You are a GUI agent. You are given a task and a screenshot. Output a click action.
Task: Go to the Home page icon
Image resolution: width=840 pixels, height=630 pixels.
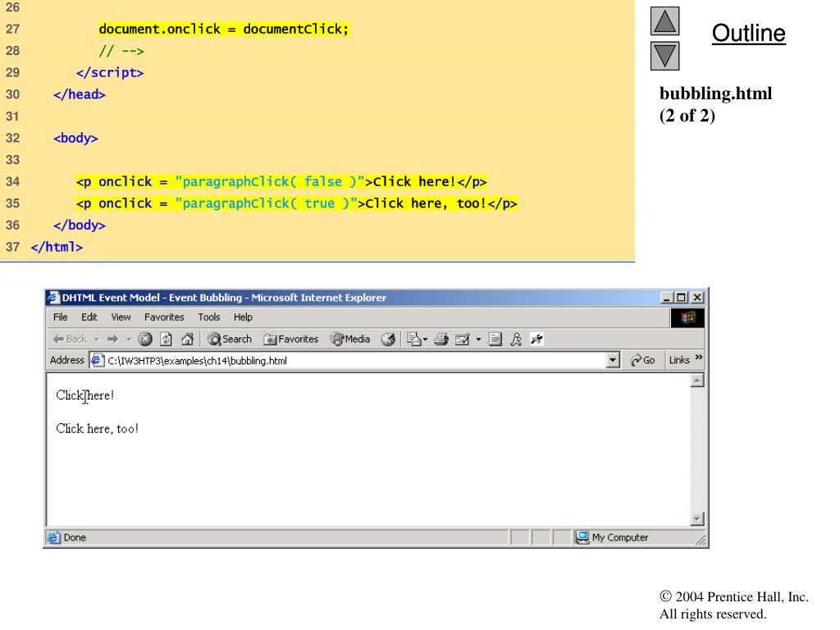point(187,339)
